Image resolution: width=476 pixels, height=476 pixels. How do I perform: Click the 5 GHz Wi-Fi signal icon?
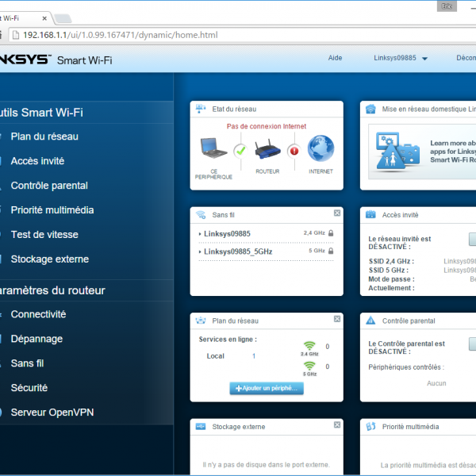[x=309, y=367]
